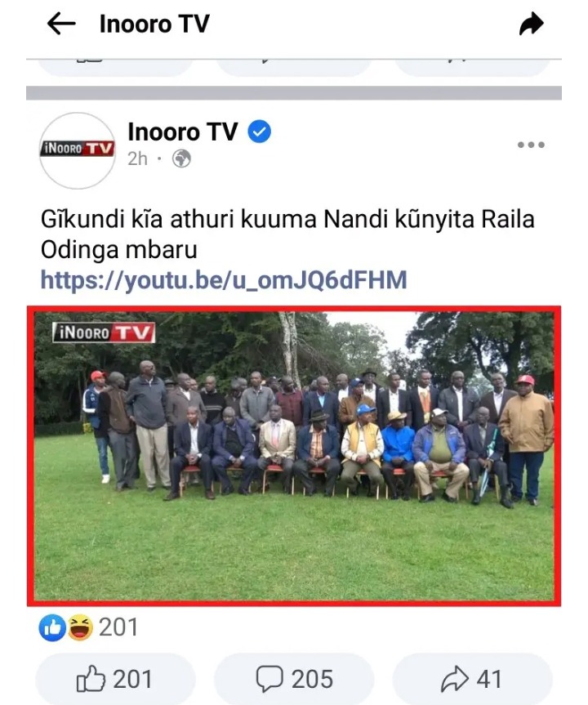The image size is (588, 705).
Task: View the laughing haha reaction icon
Action: pyautogui.click(x=81, y=627)
